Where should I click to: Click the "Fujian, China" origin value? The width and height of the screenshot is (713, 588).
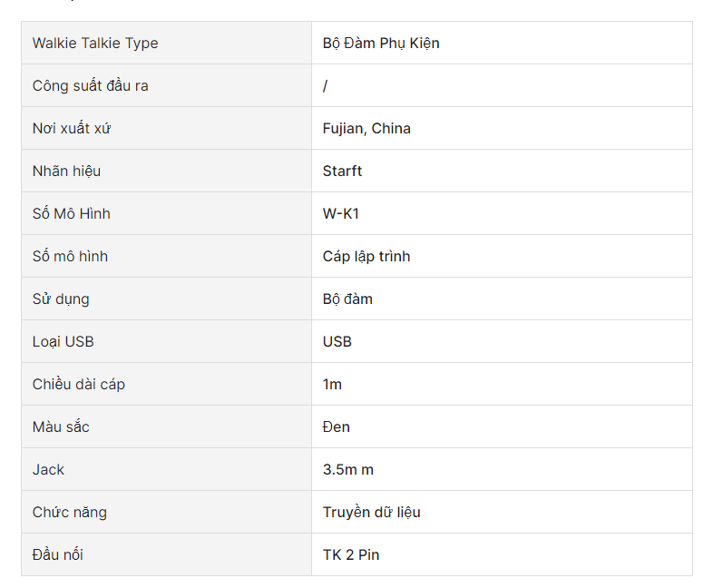366,129
